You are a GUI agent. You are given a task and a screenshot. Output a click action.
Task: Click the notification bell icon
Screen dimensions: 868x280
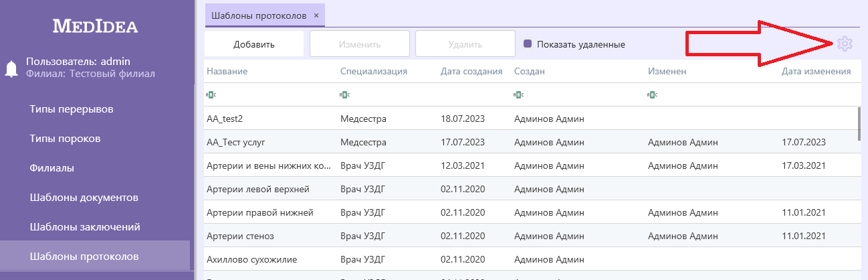coord(11,68)
